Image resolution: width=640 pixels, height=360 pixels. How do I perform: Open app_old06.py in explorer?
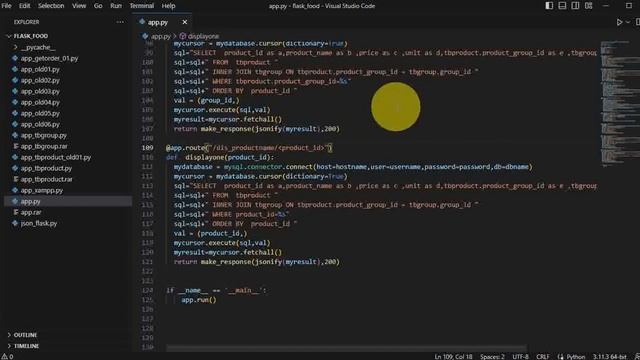tap(40, 124)
